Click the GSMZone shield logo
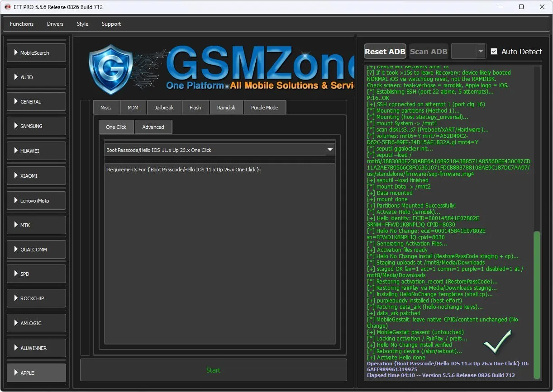Screen dimensions: 553x392 [110, 69]
